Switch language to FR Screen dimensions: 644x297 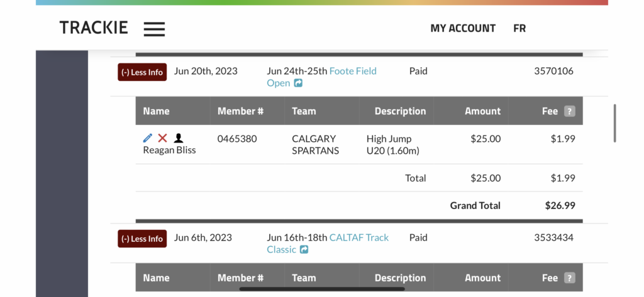[x=519, y=28]
